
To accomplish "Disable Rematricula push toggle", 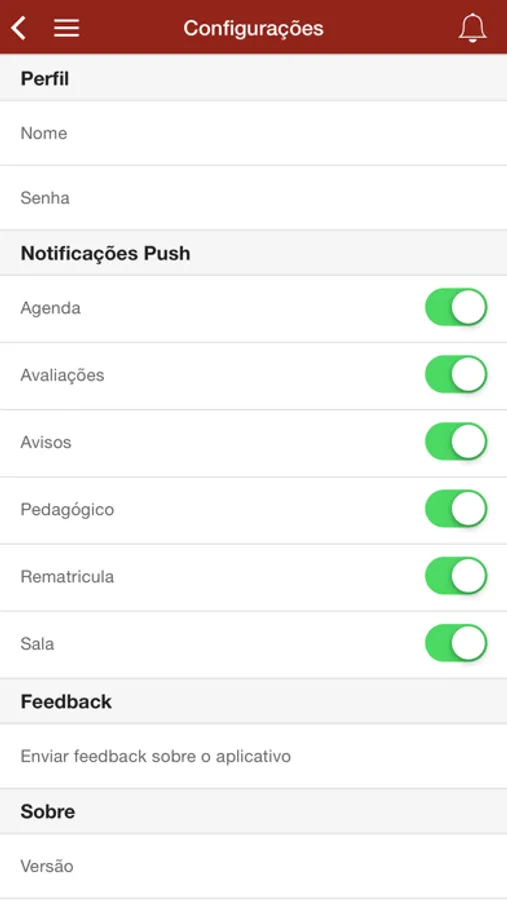I will (456, 576).
